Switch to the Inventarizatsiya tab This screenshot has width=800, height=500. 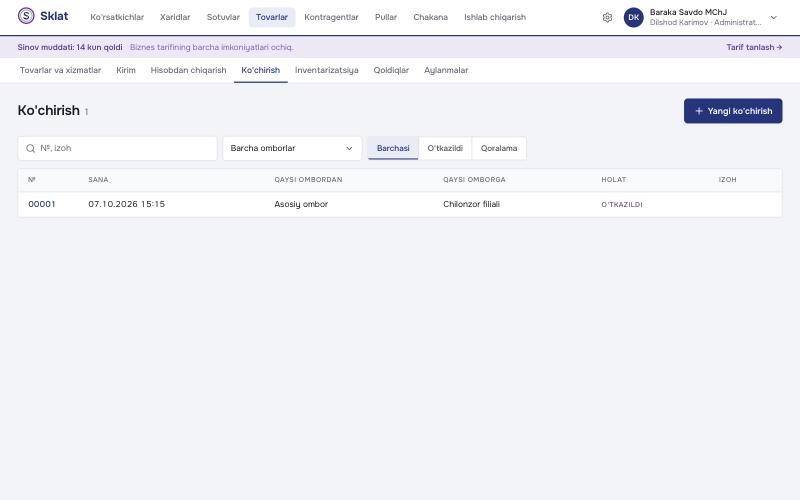click(x=327, y=70)
